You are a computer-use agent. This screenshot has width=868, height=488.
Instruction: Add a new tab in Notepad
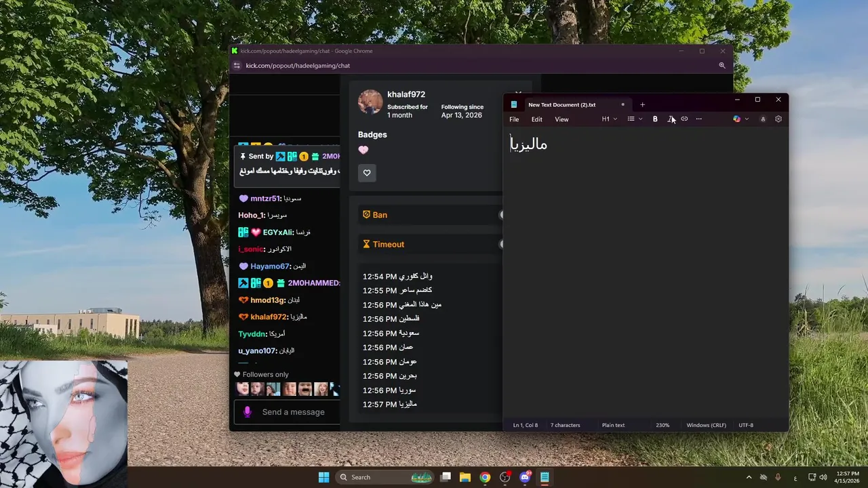[642, 104]
